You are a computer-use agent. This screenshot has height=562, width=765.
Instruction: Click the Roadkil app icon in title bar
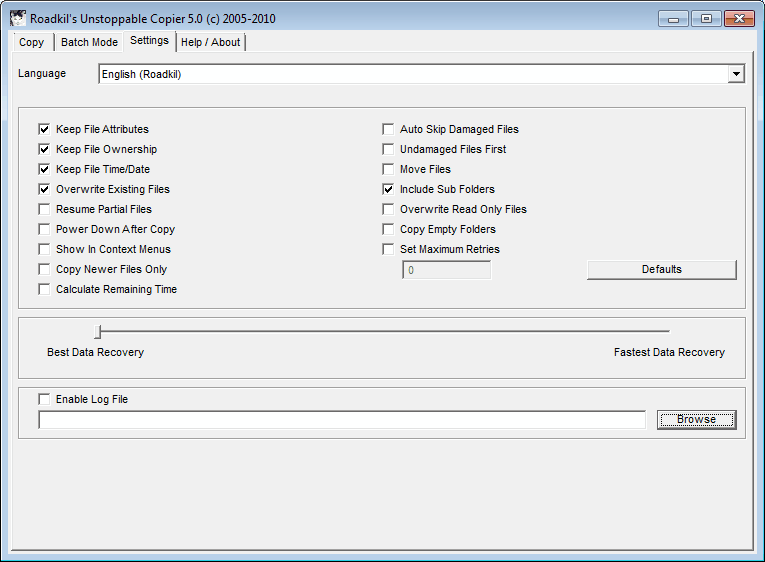pos(18,18)
